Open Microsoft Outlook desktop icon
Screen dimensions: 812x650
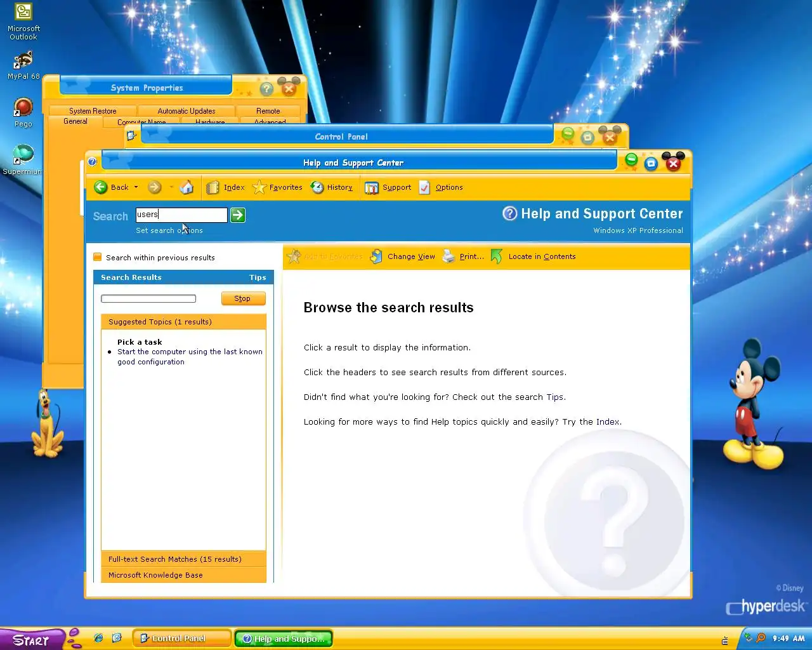(x=23, y=22)
